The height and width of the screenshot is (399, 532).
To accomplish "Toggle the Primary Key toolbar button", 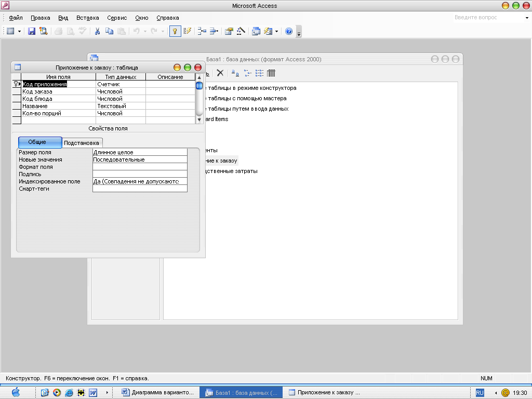I will [x=175, y=31].
